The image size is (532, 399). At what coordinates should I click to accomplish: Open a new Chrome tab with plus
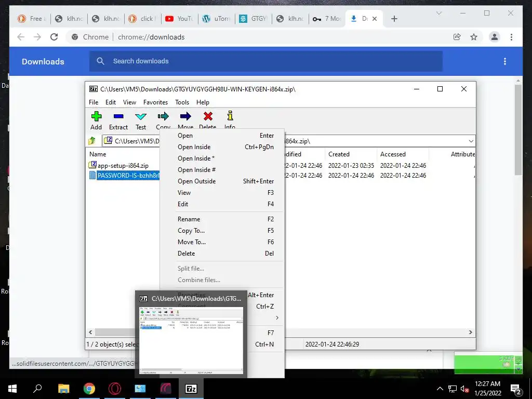[394, 19]
